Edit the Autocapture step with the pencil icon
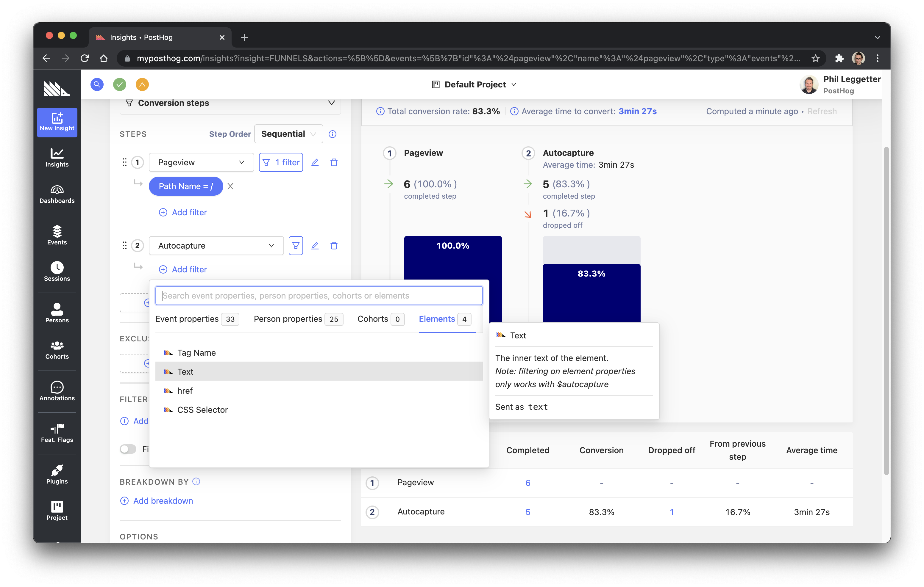Screen dimensions: 924x587 pyautogui.click(x=315, y=245)
